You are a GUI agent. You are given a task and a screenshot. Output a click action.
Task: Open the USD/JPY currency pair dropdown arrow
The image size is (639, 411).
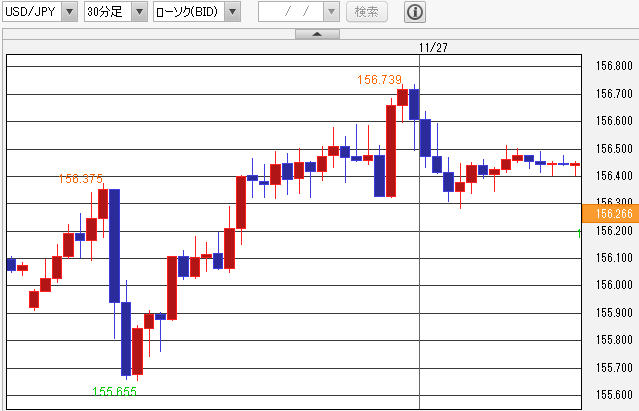tap(68, 13)
